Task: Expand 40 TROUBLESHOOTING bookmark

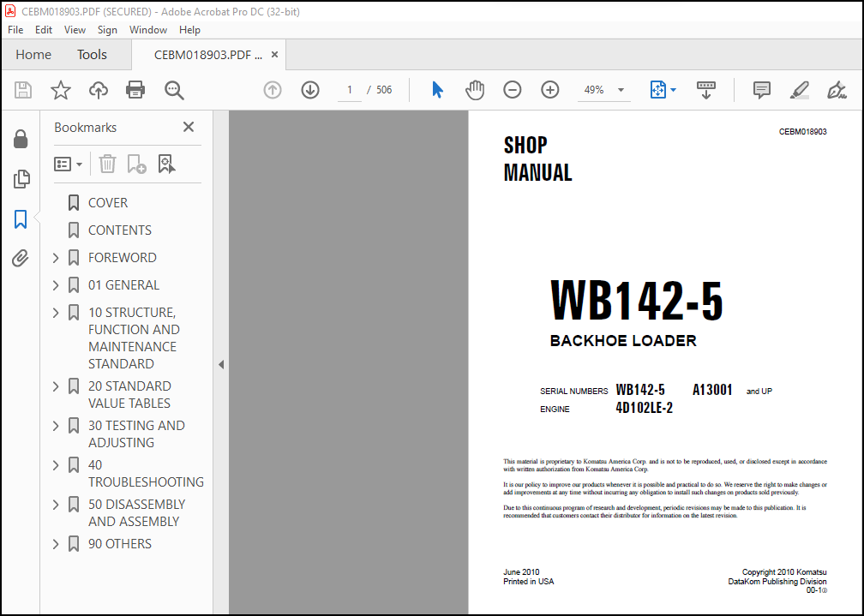Action: coord(56,465)
